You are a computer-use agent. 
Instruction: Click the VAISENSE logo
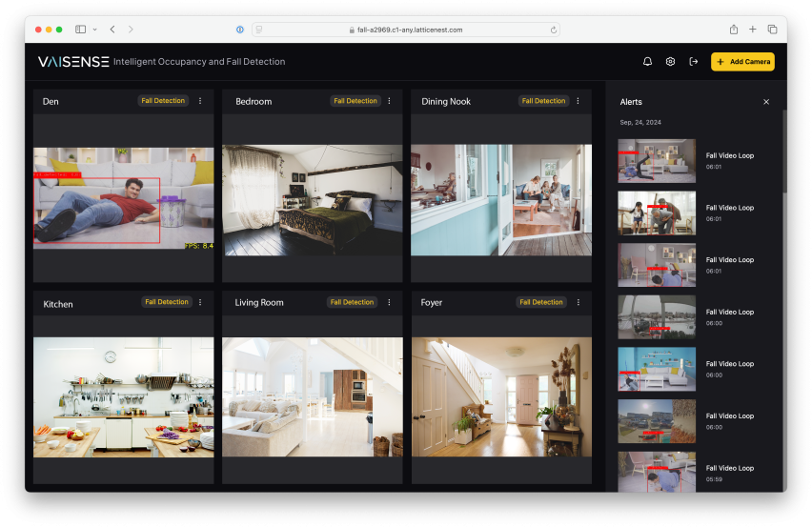73,62
